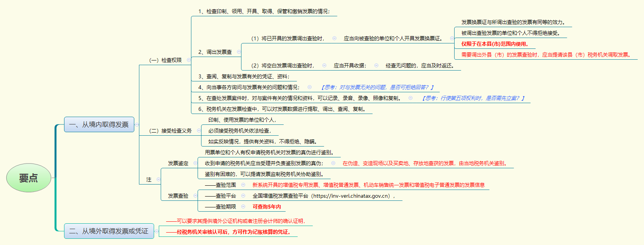
Task: Select node 经查无问题的，应当及时返还
Action: tap(420, 66)
